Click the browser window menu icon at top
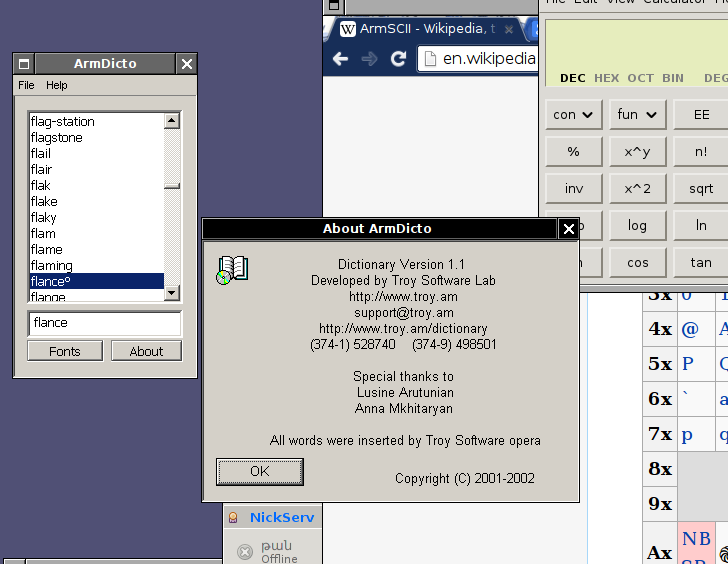 coord(334,6)
